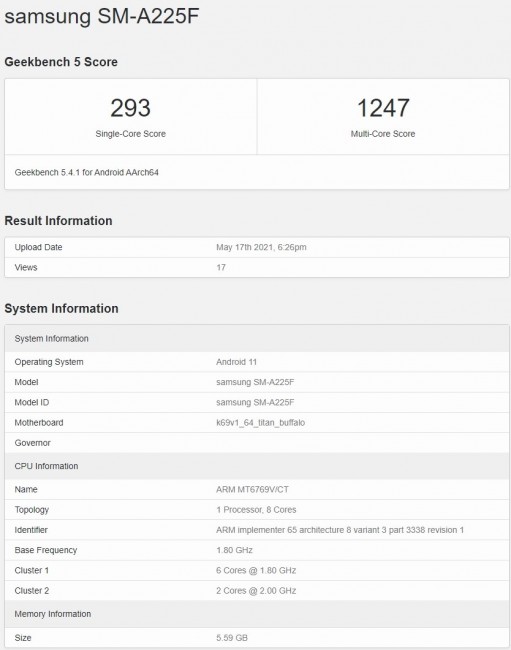Image resolution: width=511 pixels, height=650 pixels.
Task: Click the Motherboard row label
Action: [39, 423]
